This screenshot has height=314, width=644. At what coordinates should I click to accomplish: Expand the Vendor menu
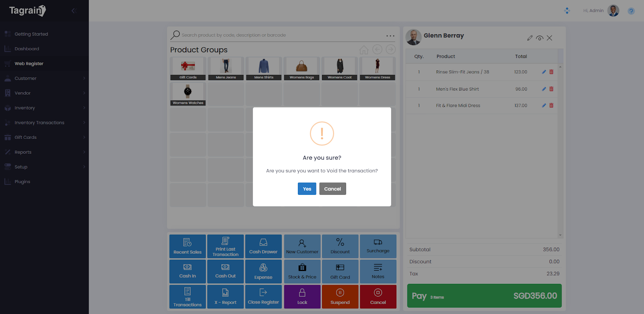point(44,93)
